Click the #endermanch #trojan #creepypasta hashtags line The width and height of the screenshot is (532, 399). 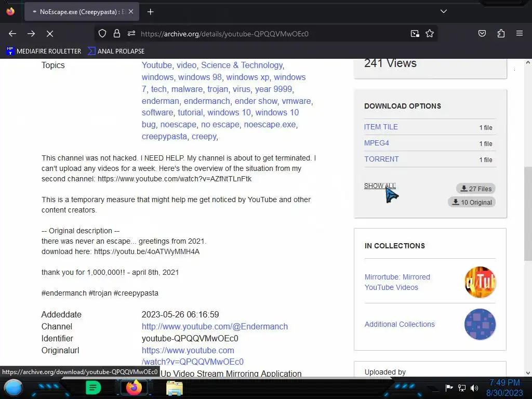coord(100,293)
